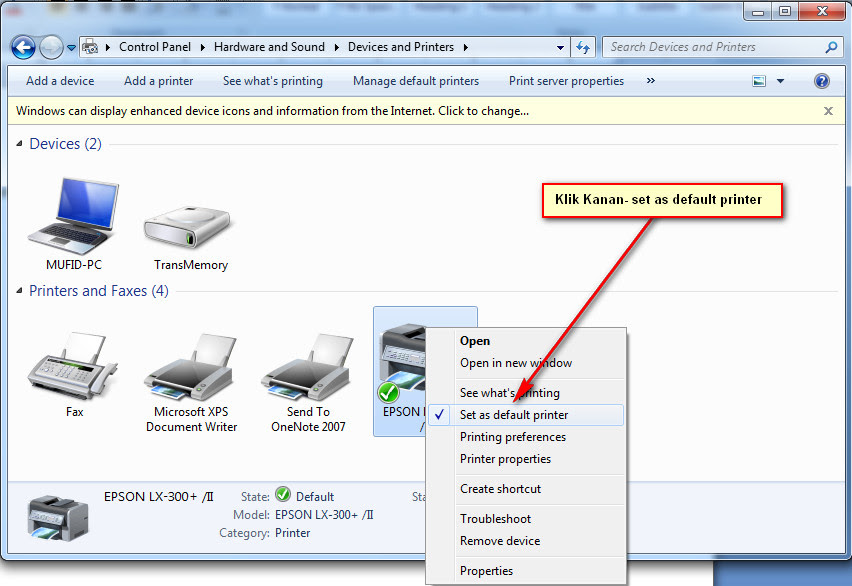Select the MUFID-PC laptop device

pyautogui.click(x=73, y=223)
